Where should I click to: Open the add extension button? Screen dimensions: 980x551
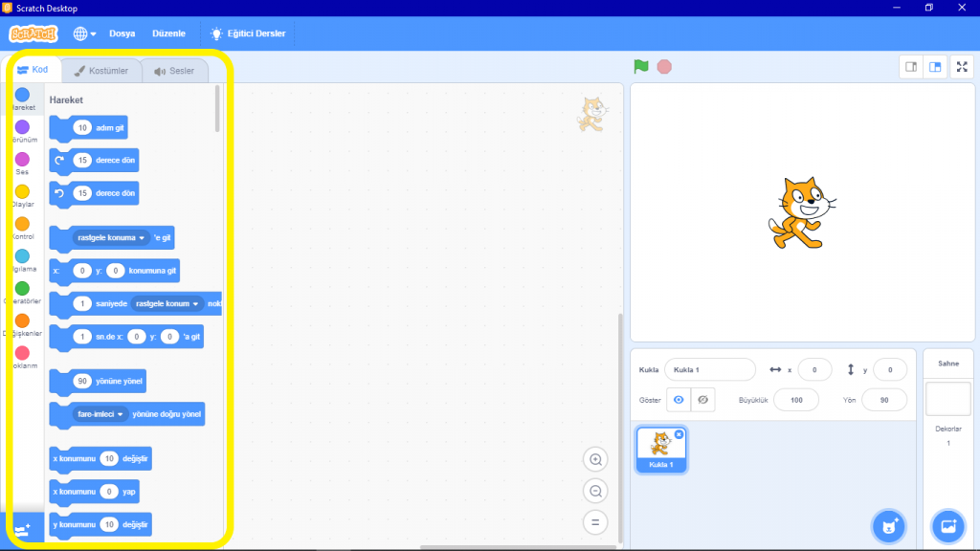(x=23, y=530)
